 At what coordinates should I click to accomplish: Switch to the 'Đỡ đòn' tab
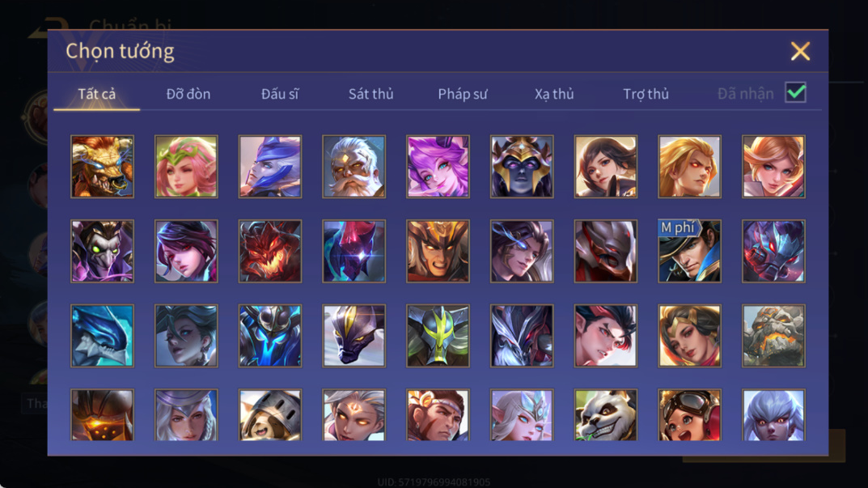coord(188,94)
